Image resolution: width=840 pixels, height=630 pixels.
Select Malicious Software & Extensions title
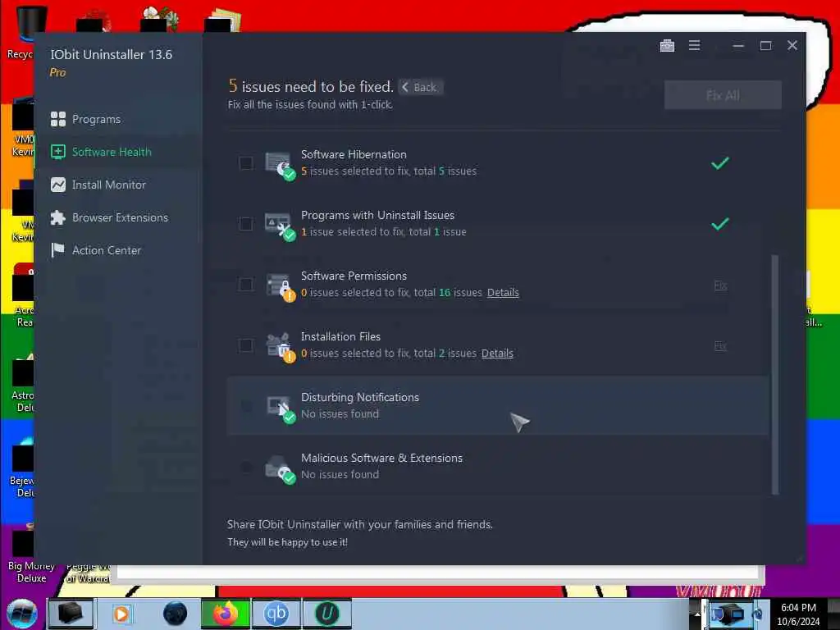[381, 458]
